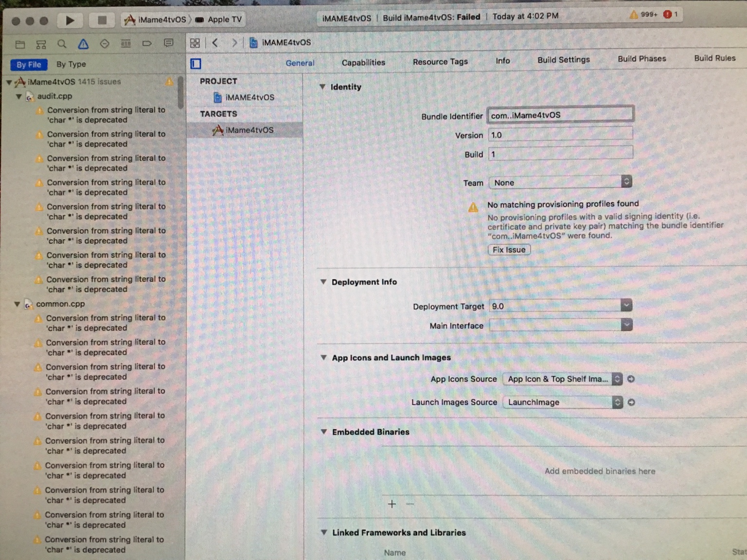Open the Breakpoint navigator icon
The width and height of the screenshot is (747, 560).
click(147, 43)
